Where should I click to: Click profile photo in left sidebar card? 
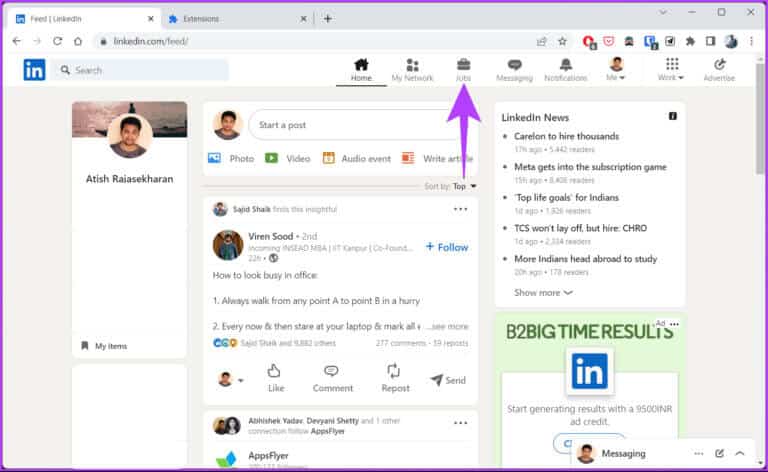pos(129,136)
